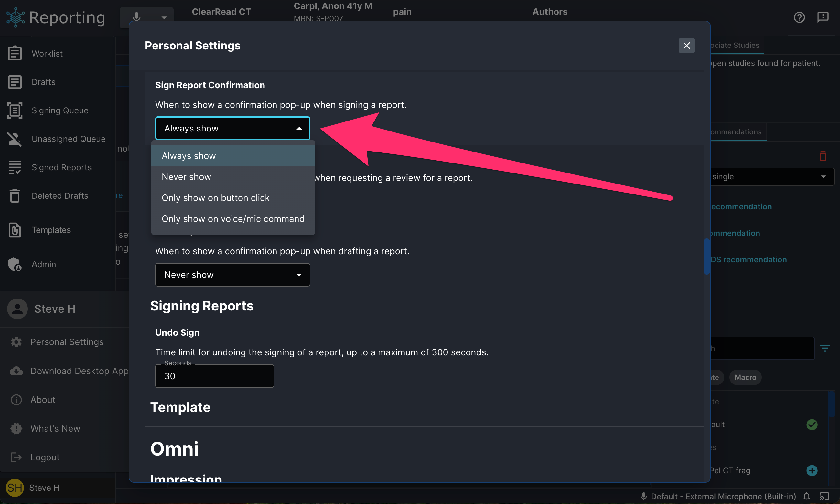Choose Only show on voice/mic command
The height and width of the screenshot is (504, 840).
233,219
